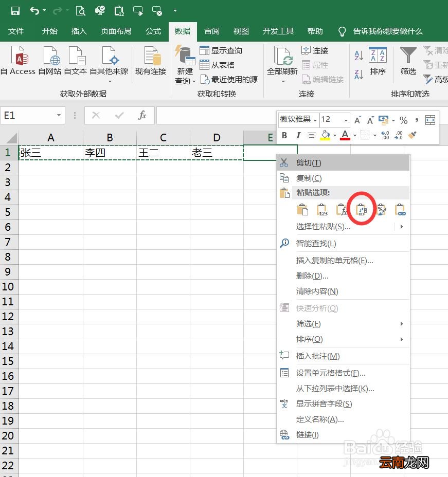The width and height of the screenshot is (448, 477).
Task: Choose the default paste icon
Action: [x=302, y=210]
